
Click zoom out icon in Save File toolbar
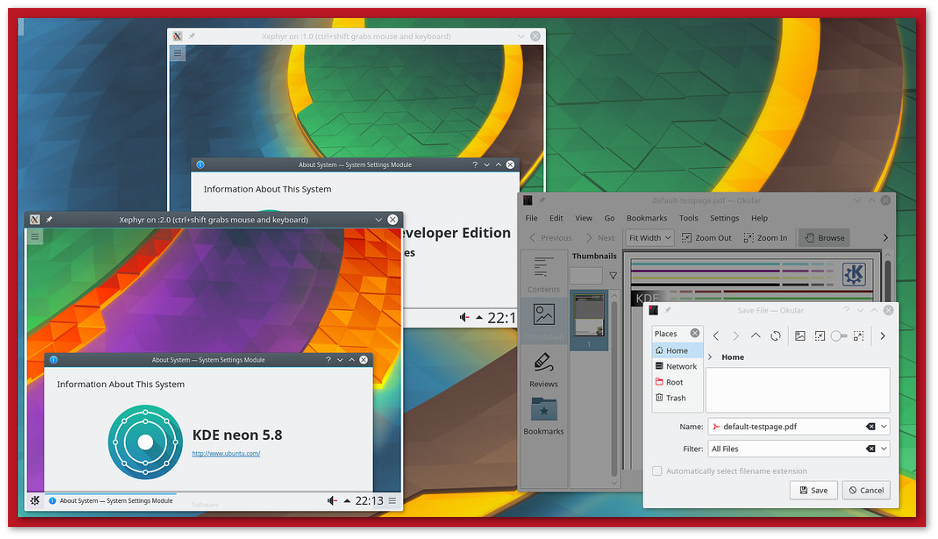[820, 336]
